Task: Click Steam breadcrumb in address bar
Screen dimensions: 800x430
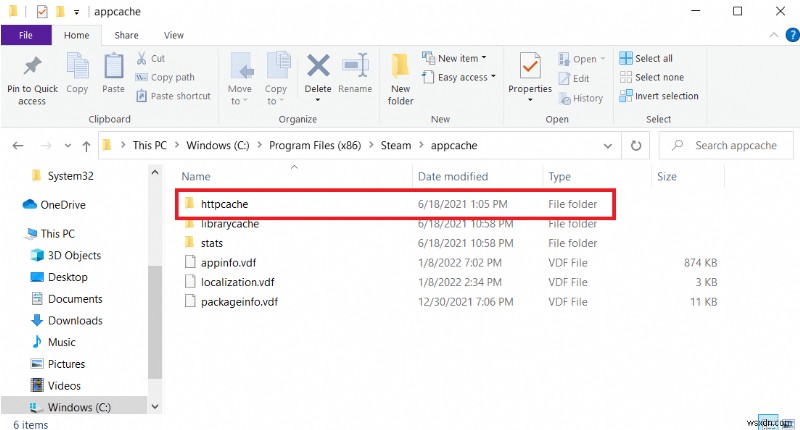Action: click(395, 145)
